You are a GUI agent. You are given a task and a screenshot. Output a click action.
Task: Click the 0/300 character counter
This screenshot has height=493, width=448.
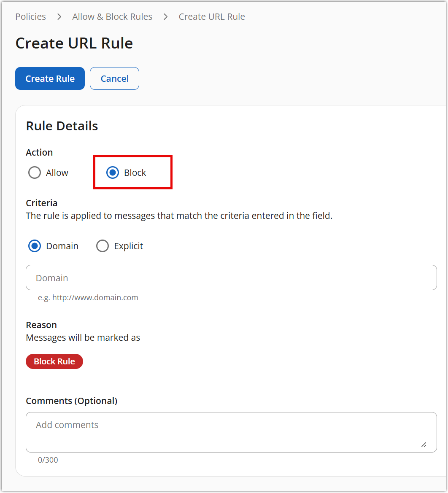[x=48, y=460]
